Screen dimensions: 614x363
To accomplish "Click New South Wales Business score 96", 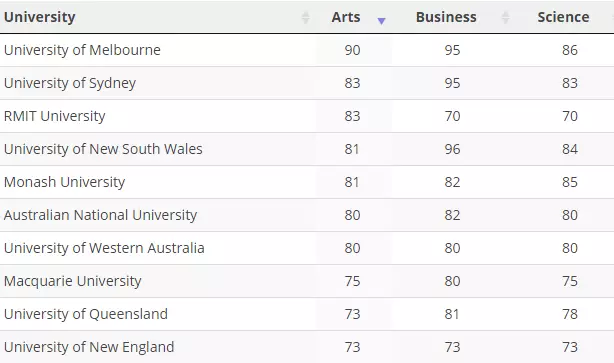I will tap(452, 149).
